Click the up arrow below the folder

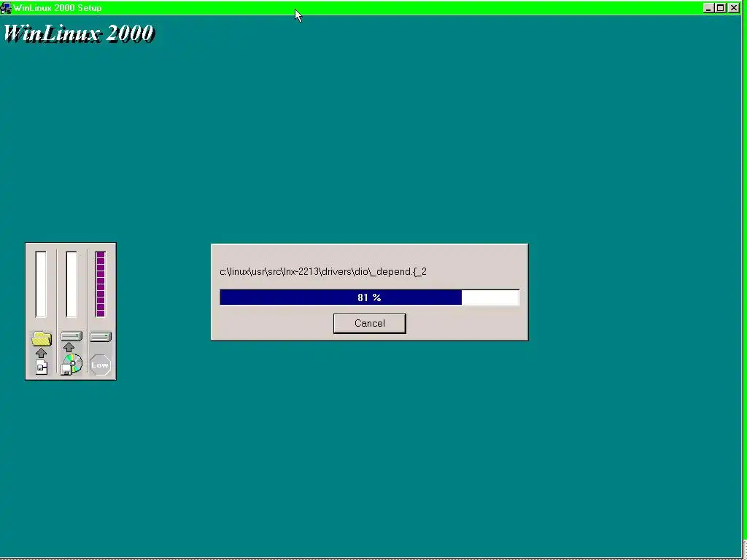(x=41, y=353)
